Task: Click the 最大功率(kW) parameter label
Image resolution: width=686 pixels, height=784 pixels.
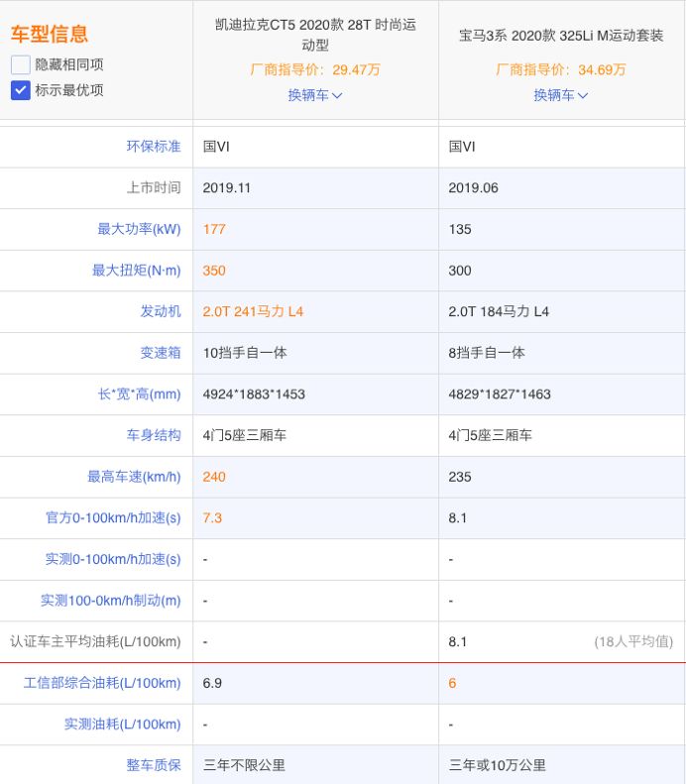Action: pos(139,229)
